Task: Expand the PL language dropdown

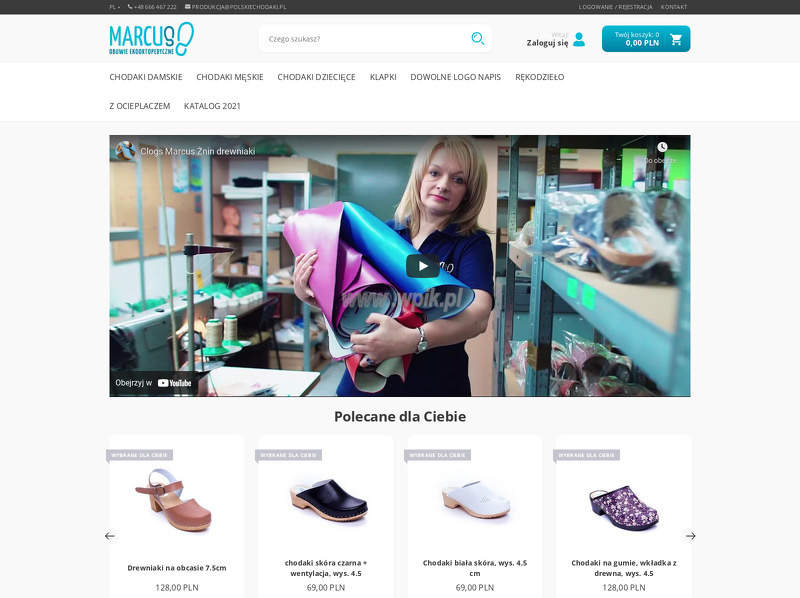Action: pos(114,7)
